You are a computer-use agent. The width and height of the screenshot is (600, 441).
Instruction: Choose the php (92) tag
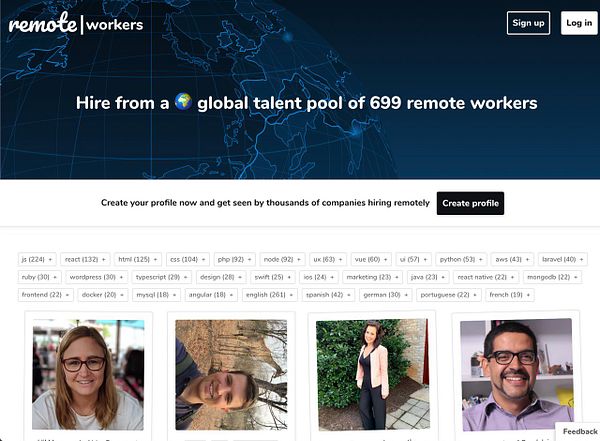[235, 259]
